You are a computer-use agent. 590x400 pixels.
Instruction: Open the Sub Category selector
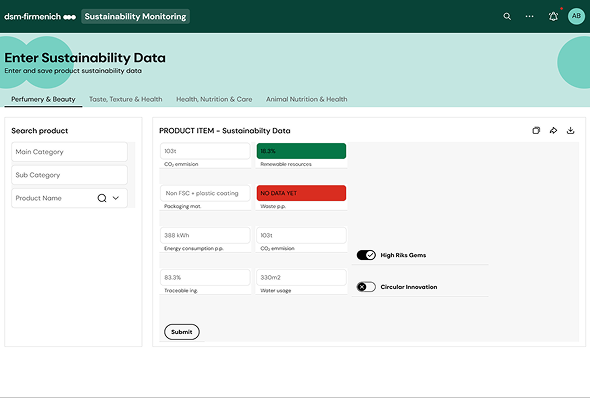coord(70,175)
